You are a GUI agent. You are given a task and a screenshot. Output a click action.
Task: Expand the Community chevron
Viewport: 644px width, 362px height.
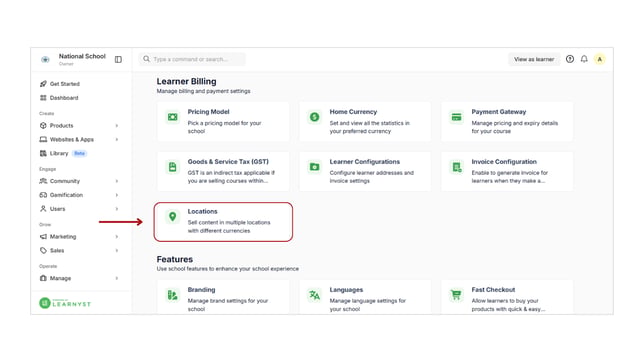[x=117, y=181]
